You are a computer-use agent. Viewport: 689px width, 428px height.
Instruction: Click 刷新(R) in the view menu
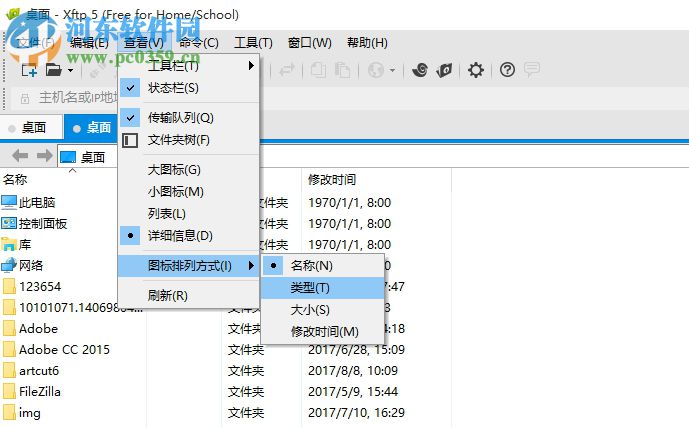[189, 295]
